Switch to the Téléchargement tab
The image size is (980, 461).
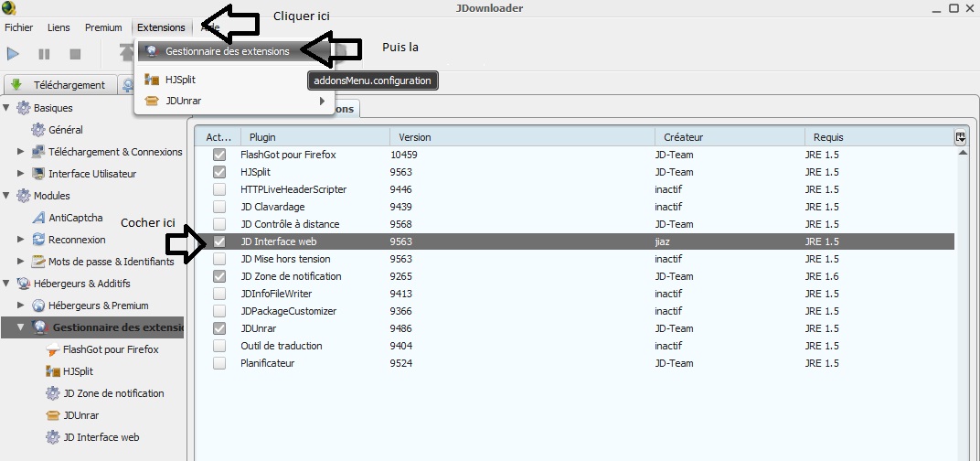coord(59,85)
